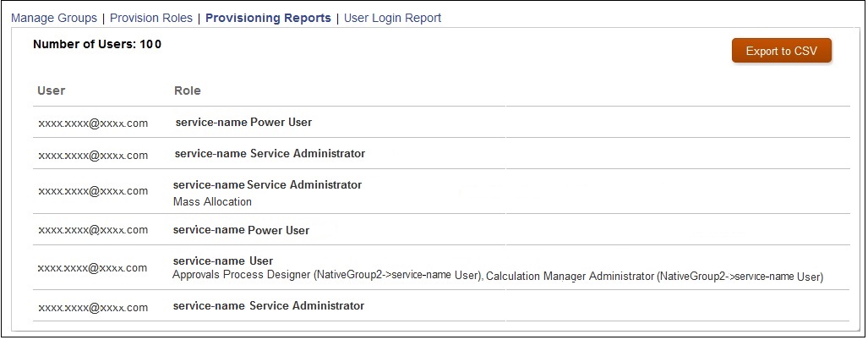Click the last row Service Administrator role

pos(268,306)
